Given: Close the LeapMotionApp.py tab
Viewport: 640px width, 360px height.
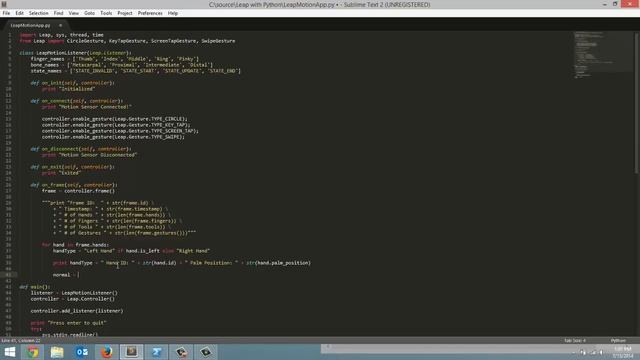Looking at the screenshot, I should [x=60, y=25].
